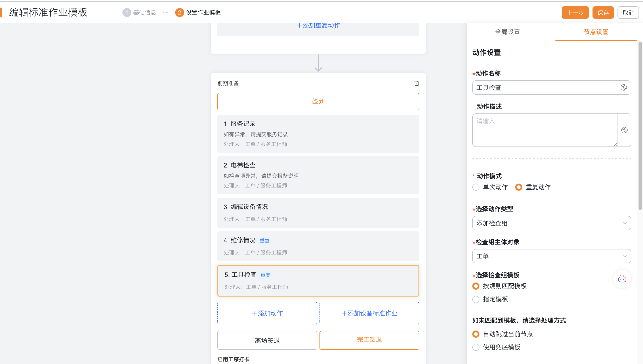
Task: Select 使用兜底模板 radio option
Action: click(476, 347)
